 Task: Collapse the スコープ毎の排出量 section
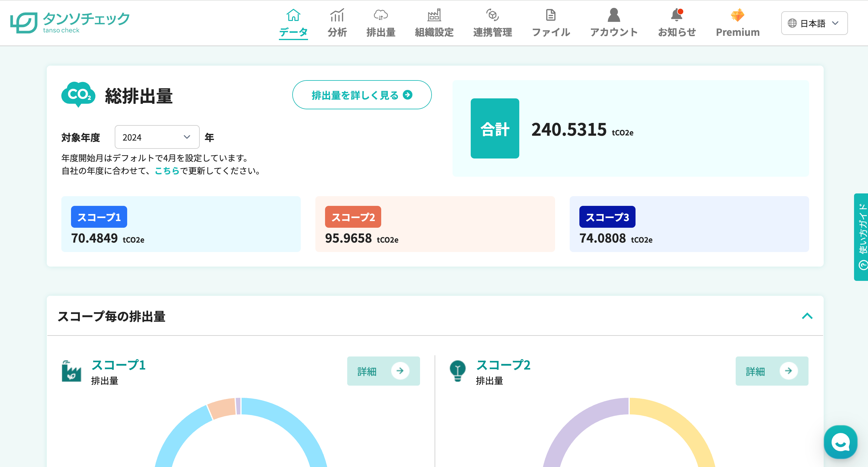[x=807, y=316]
